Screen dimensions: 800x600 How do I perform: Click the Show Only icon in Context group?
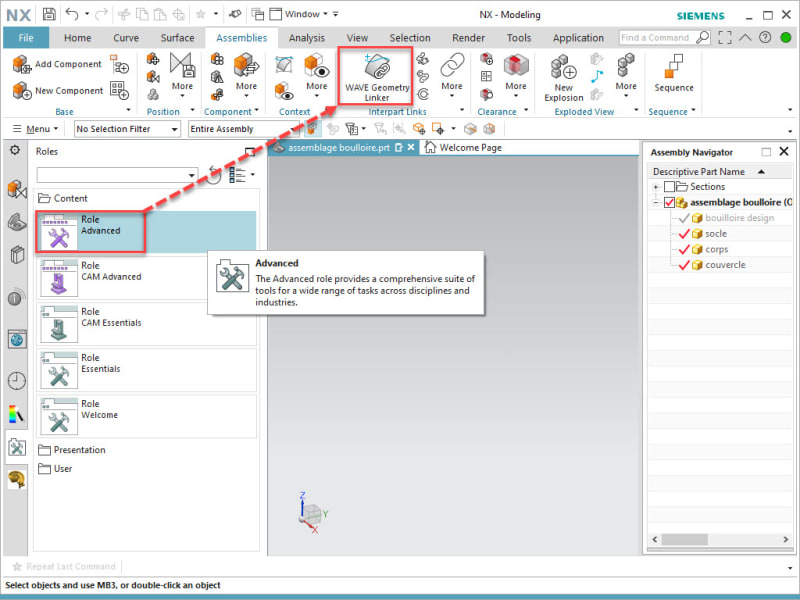point(284,92)
